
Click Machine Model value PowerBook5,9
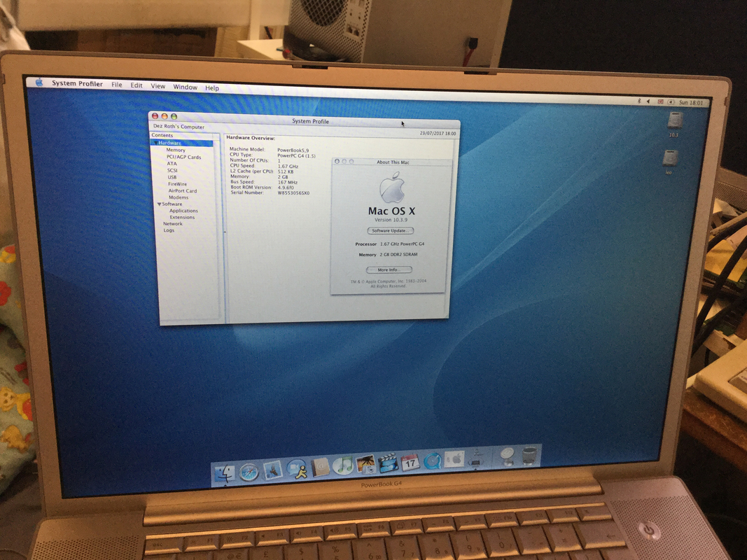(293, 150)
